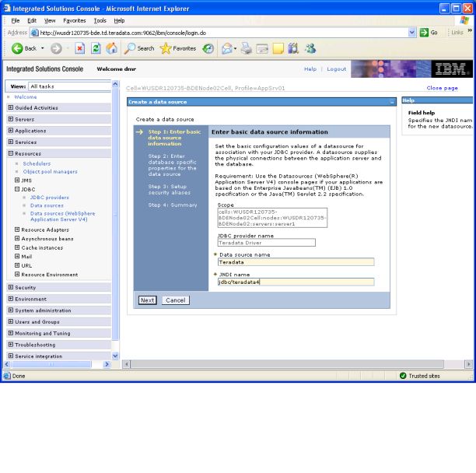
Task: Click the Home icon in toolbar
Action: [x=112, y=48]
